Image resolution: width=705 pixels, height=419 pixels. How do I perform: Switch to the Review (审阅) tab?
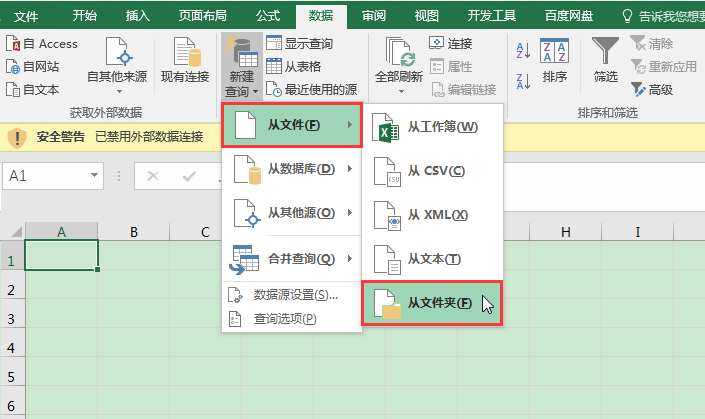(374, 16)
